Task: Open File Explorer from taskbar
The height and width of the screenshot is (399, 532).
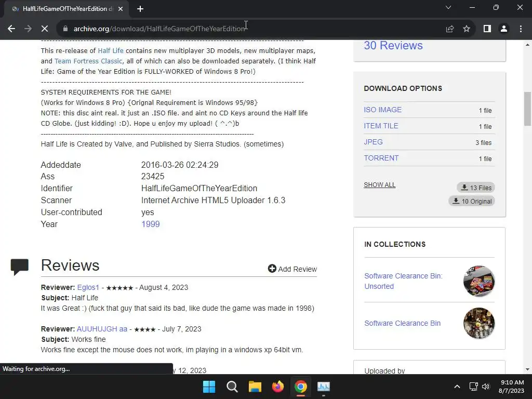Action: pyautogui.click(x=255, y=387)
